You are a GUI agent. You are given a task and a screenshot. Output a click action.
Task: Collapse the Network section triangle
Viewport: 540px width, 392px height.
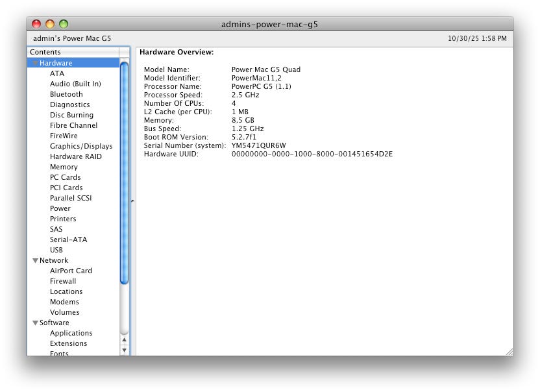(x=35, y=261)
